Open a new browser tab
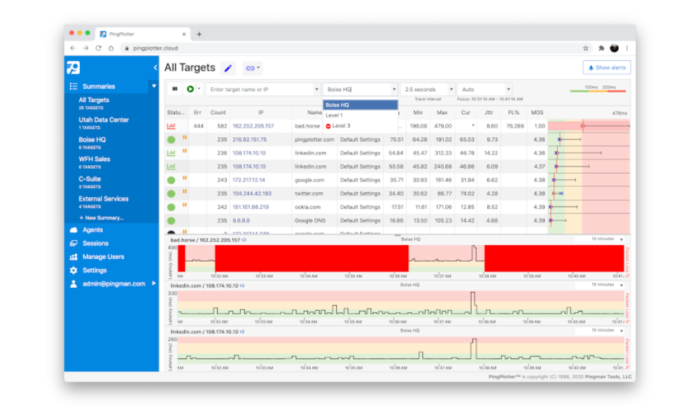 (x=199, y=34)
